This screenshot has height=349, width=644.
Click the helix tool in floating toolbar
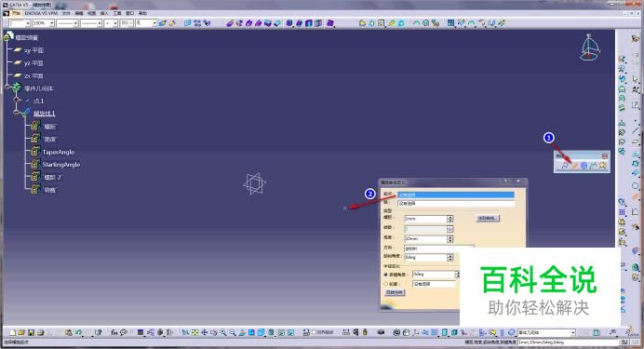(575, 166)
